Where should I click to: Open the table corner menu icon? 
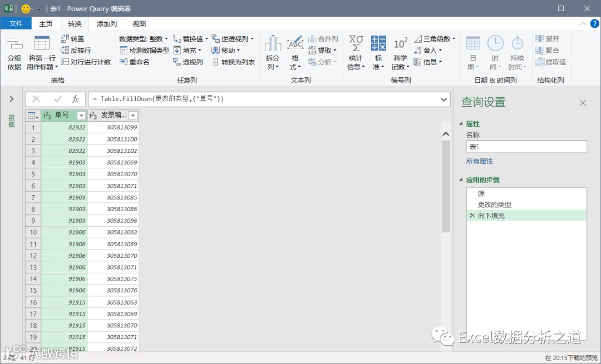[33, 115]
